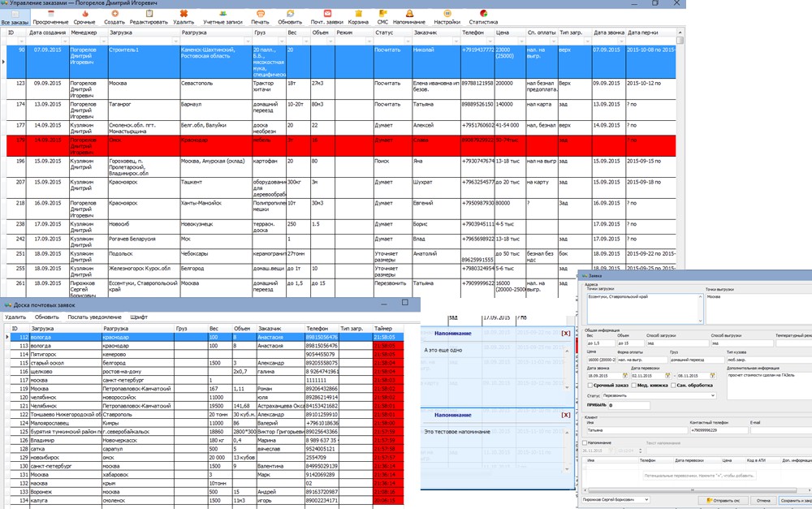Sort mail board by Таймер column header
Screen dimensions: 812x509
388,328
